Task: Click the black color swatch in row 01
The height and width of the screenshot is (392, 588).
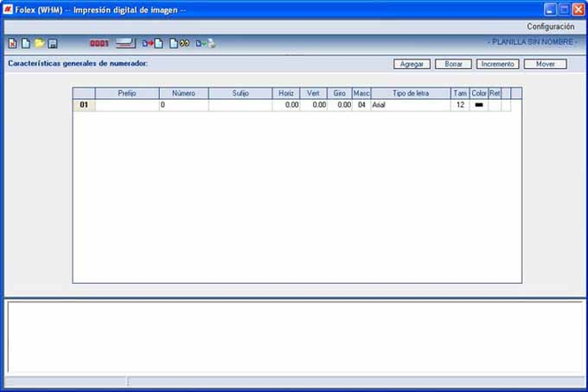Action: pos(479,105)
